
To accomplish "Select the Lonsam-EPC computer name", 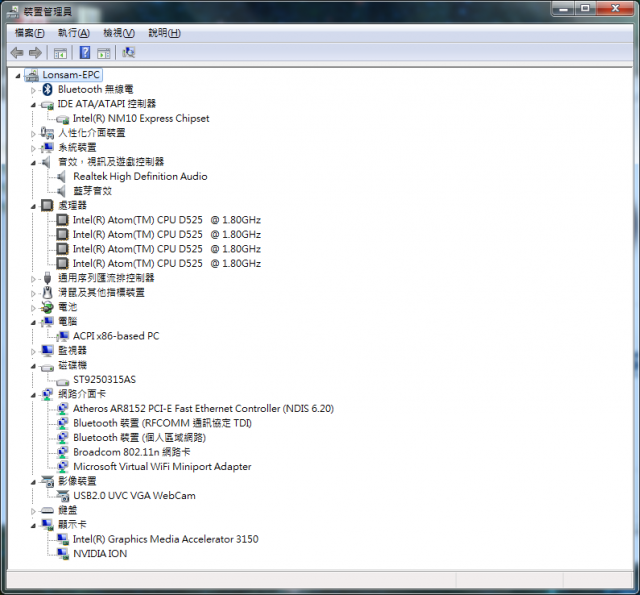I will (71, 75).
